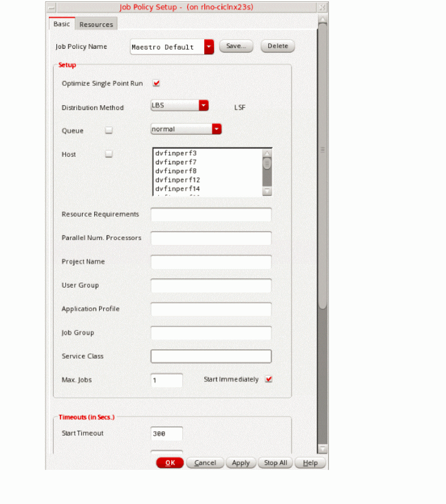Enable the Queue checkbox

(x=109, y=130)
